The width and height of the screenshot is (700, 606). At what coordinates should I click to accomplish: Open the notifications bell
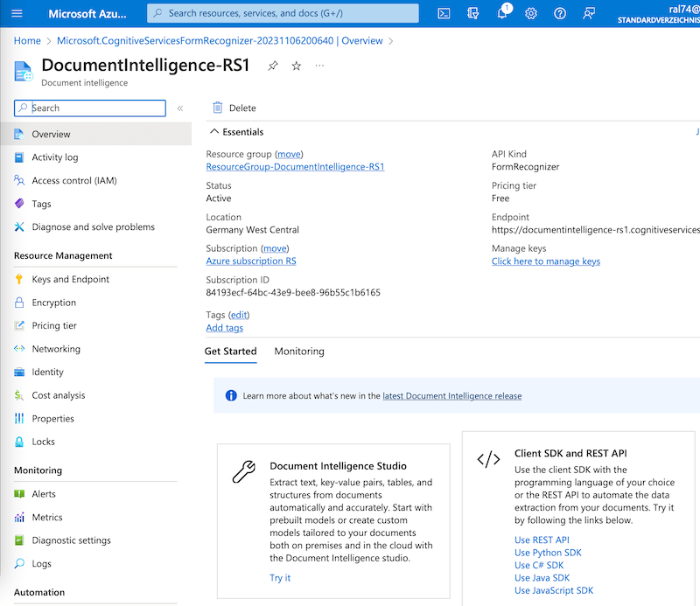(x=501, y=14)
